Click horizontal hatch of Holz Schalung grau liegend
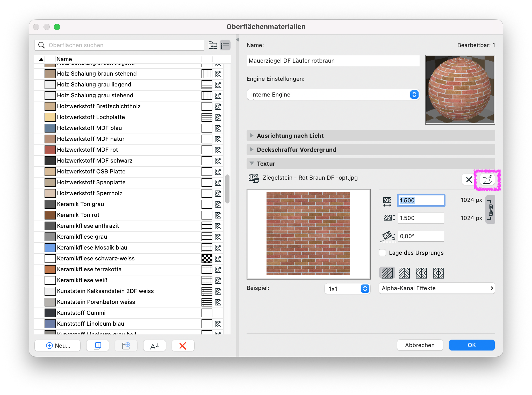Image resolution: width=532 pixels, height=395 pixels. pos(207,85)
